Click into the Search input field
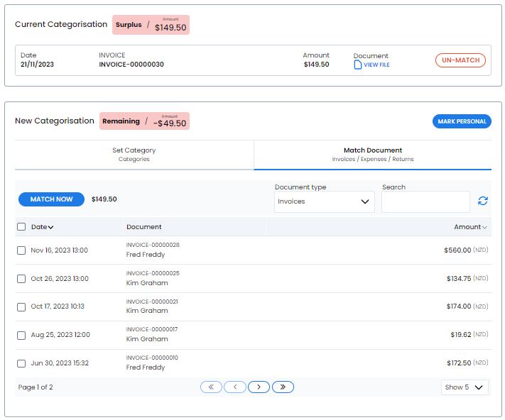Viewport: 505px width, 420px height. 425,201
